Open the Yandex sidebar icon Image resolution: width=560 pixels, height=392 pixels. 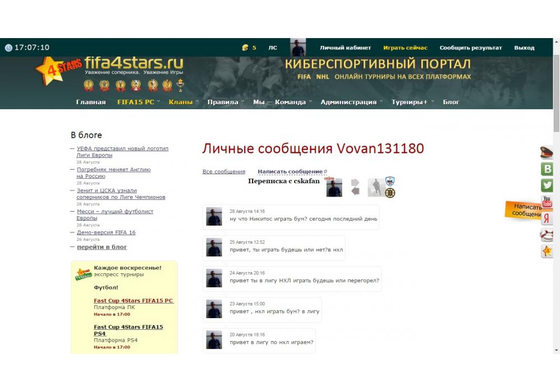pyautogui.click(x=547, y=218)
